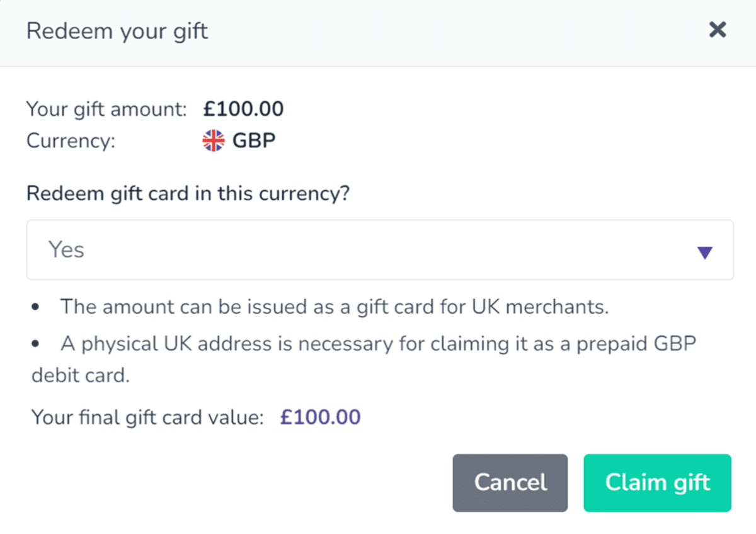Open the currency redemption dropdown
The width and height of the screenshot is (756, 534).
[378, 250]
